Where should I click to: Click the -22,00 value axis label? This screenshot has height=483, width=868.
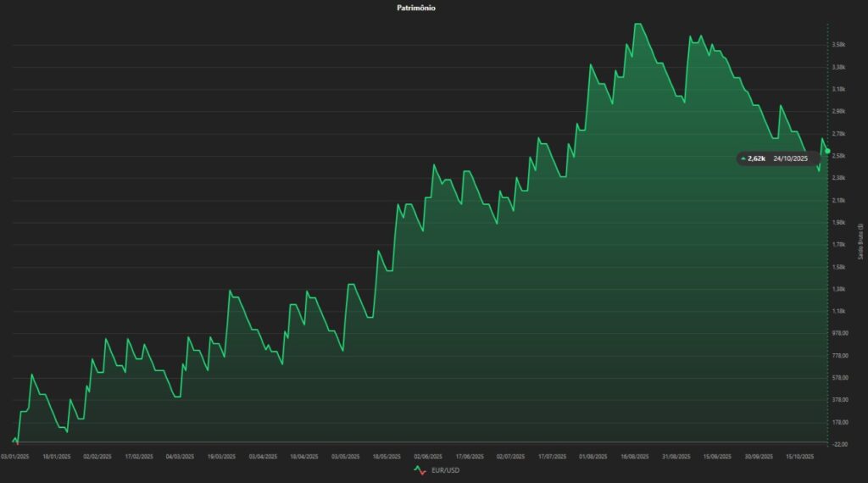click(x=839, y=444)
